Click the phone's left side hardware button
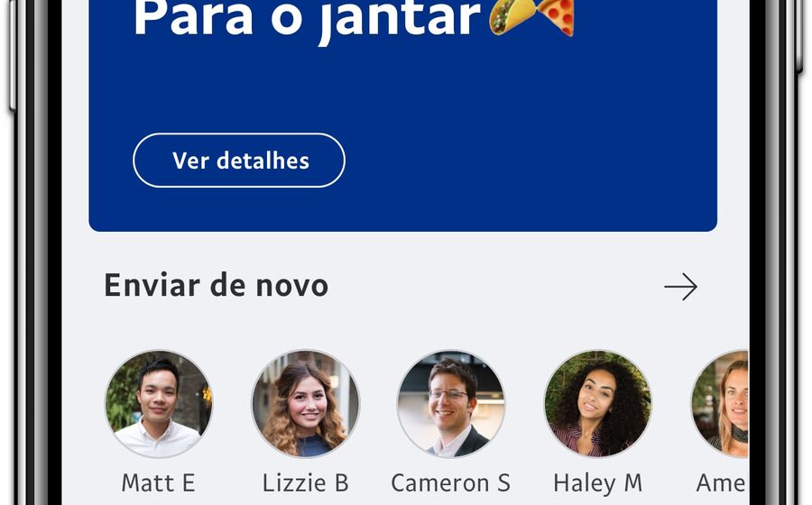This screenshot has height=505, width=812. (x=13, y=56)
